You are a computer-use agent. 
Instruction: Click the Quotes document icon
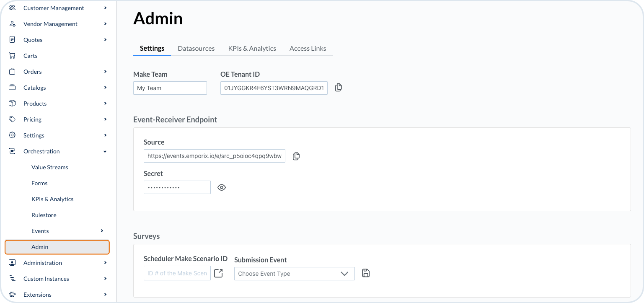point(12,40)
